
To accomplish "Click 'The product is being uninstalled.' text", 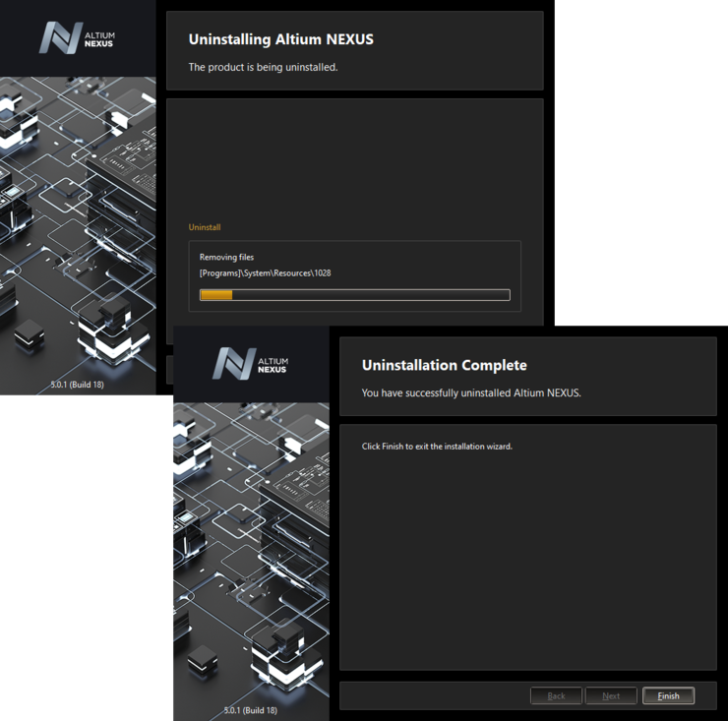I will pos(263,67).
